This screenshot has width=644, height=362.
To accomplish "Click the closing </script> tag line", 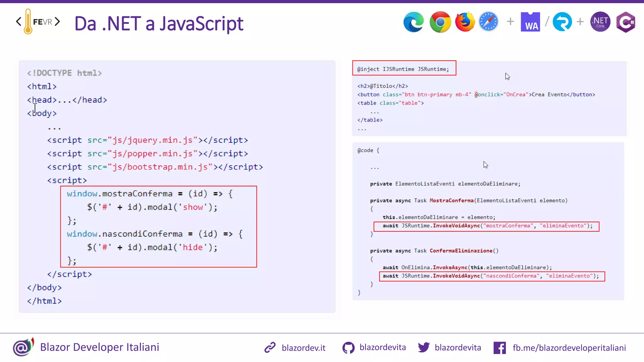I will pos(69,274).
